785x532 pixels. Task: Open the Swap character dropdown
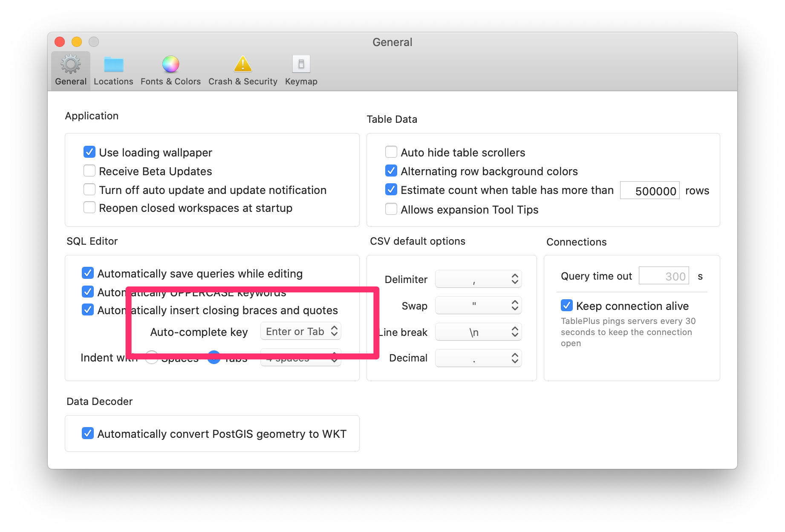coord(478,305)
